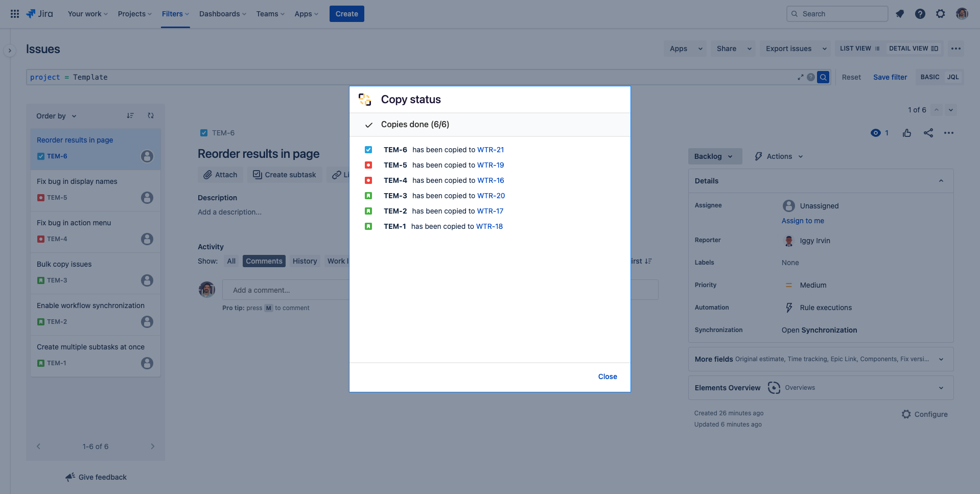This screenshot has height=494, width=980.
Task: Run the JQL search magnifier button
Action: click(x=823, y=77)
